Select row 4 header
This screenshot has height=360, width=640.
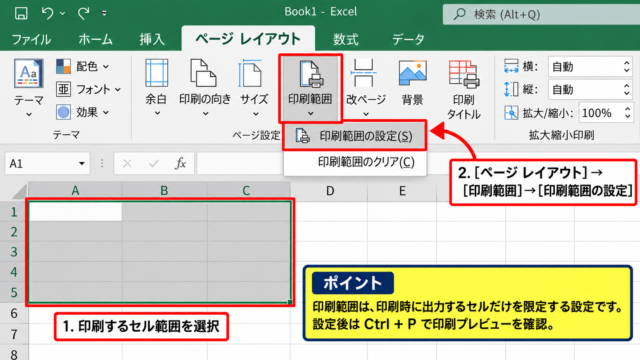tap(14, 272)
